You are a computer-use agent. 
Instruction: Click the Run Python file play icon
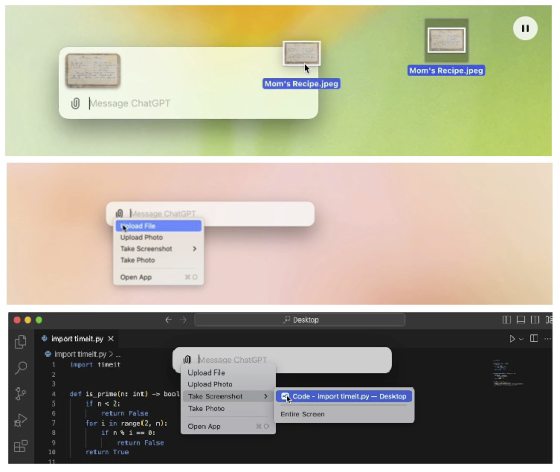(x=512, y=338)
